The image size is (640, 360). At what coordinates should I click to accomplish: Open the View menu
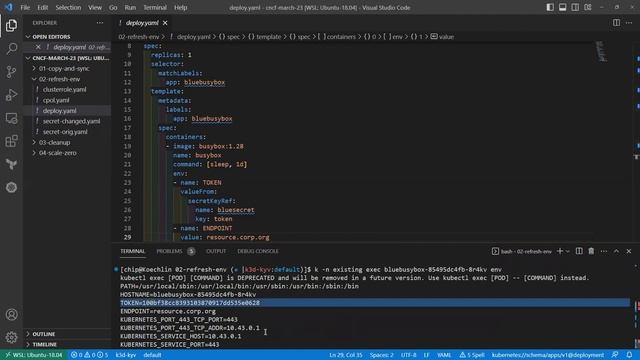95,7
